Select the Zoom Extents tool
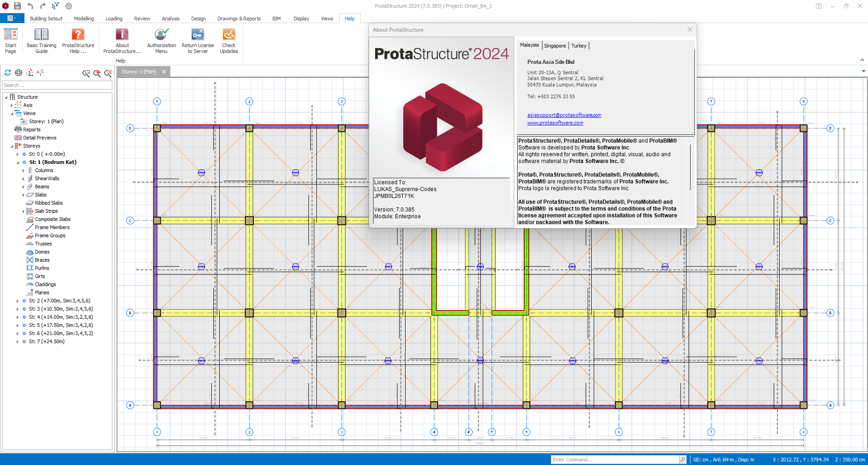Screen dimensions: 868x465 point(108,73)
